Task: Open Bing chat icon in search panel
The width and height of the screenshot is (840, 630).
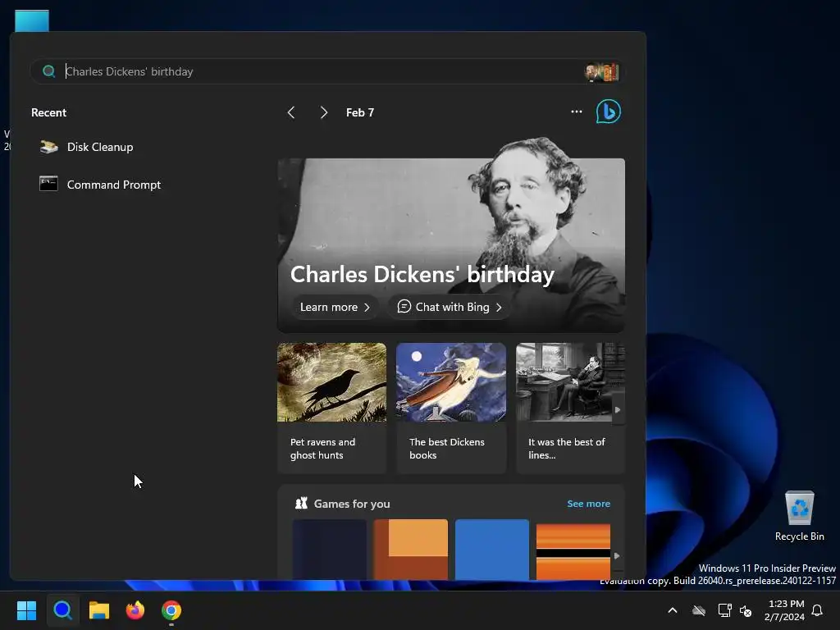Action: [x=609, y=112]
